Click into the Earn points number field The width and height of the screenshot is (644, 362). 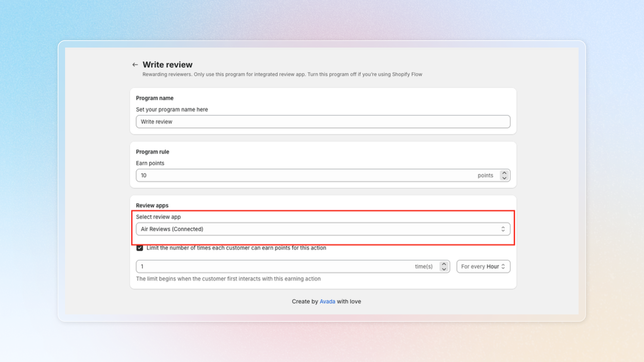300,175
